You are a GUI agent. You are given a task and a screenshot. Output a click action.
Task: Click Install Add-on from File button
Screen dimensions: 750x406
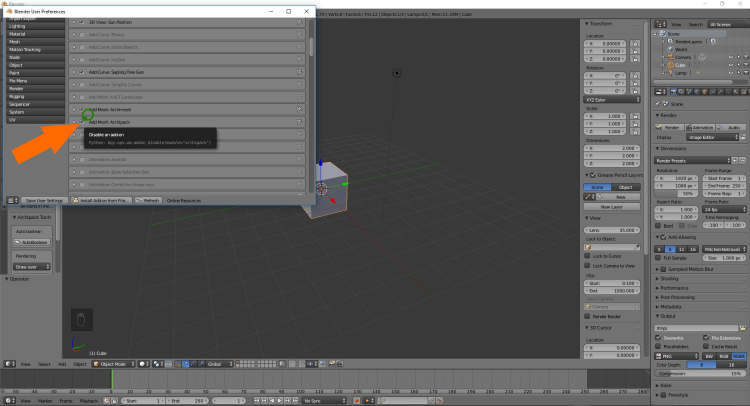coord(102,200)
